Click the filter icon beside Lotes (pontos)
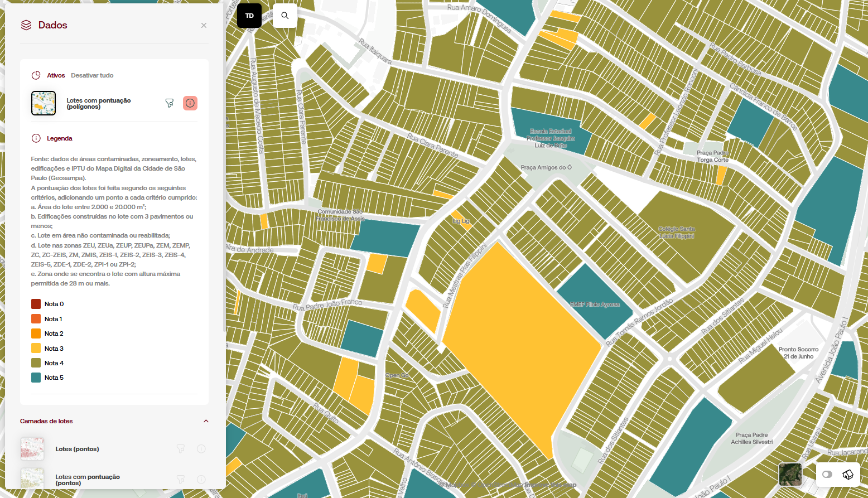The image size is (868, 498). coord(181,449)
